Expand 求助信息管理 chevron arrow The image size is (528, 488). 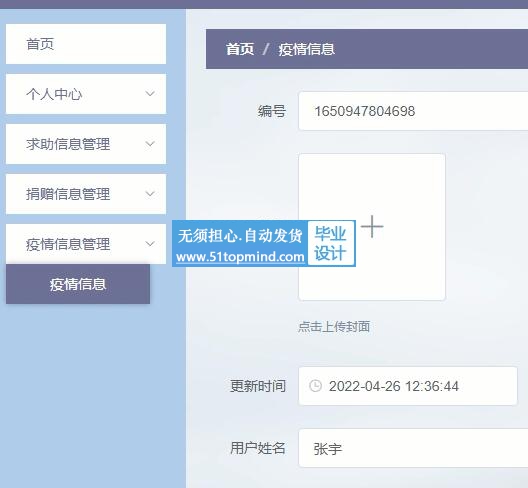click(150, 144)
